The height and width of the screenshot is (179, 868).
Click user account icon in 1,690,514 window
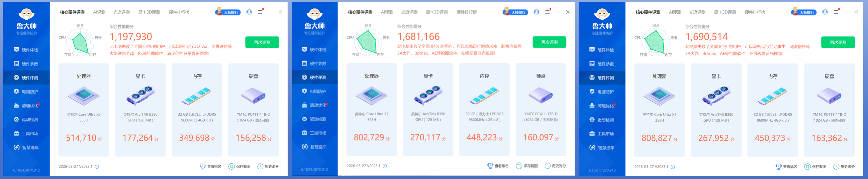(x=825, y=12)
